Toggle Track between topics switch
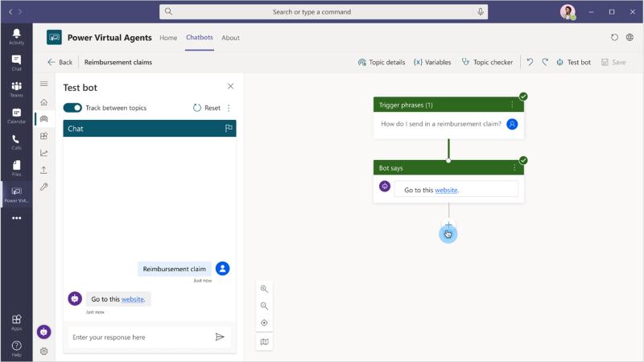 [x=72, y=108]
